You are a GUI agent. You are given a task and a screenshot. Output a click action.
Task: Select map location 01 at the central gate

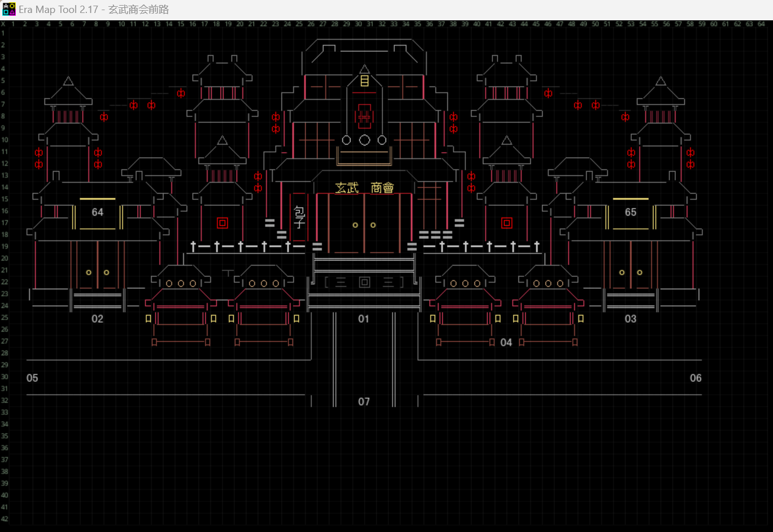click(x=364, y=319)
